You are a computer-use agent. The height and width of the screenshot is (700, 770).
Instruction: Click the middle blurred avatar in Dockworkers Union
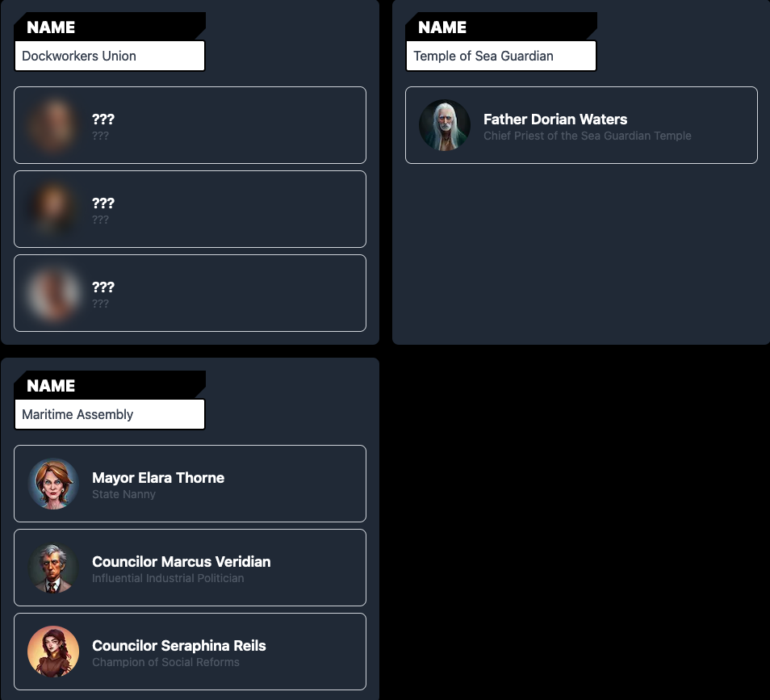click(53, 209)
